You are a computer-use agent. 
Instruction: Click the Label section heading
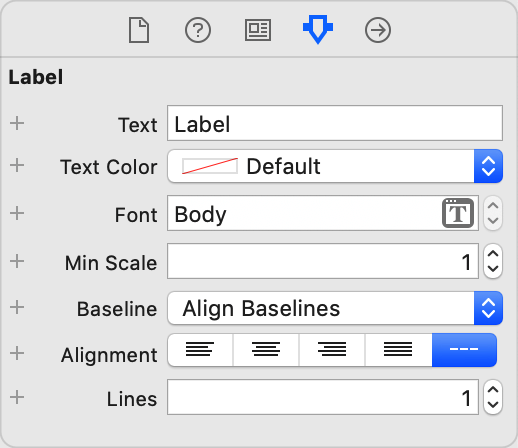[x=36, y=77]
